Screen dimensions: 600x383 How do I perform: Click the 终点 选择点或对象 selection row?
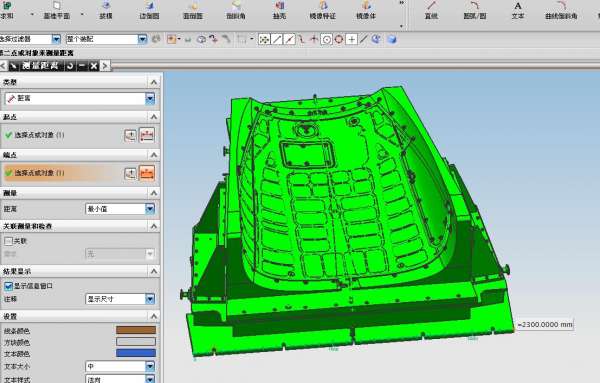[x=62, y=173]
